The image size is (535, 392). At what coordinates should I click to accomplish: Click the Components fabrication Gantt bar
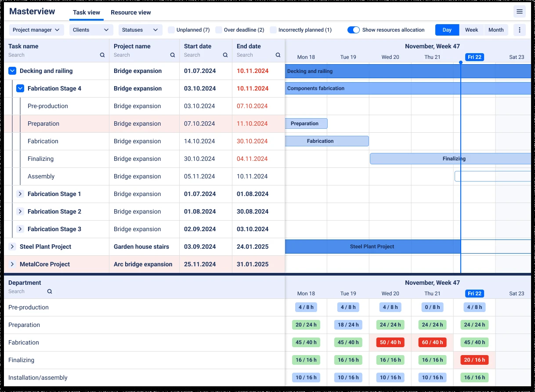coord(408,88)
